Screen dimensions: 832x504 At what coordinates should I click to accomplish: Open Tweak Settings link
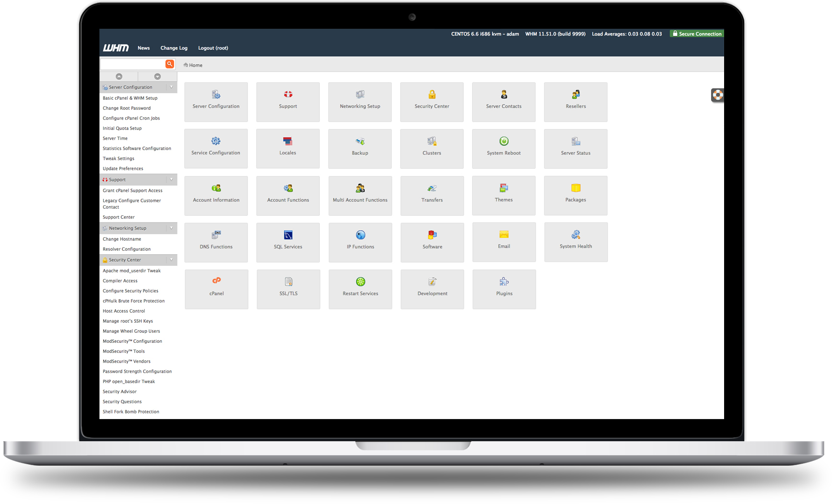tap(118, 158)
